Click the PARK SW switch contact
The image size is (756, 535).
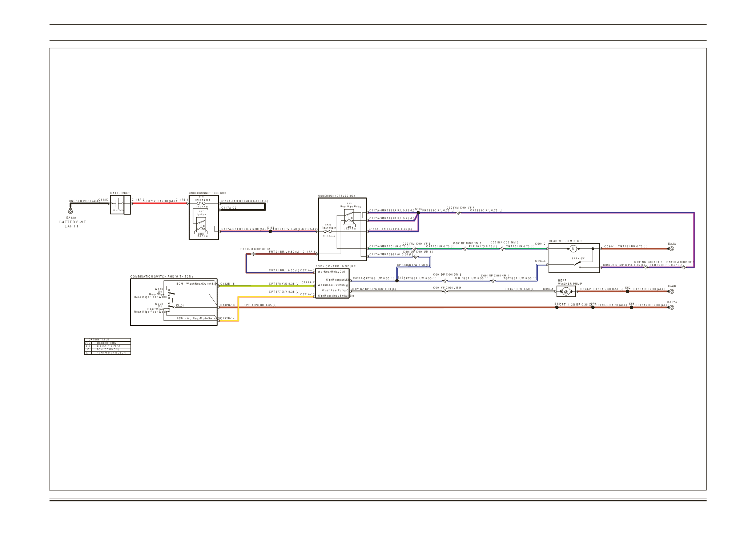coord(577,263)
